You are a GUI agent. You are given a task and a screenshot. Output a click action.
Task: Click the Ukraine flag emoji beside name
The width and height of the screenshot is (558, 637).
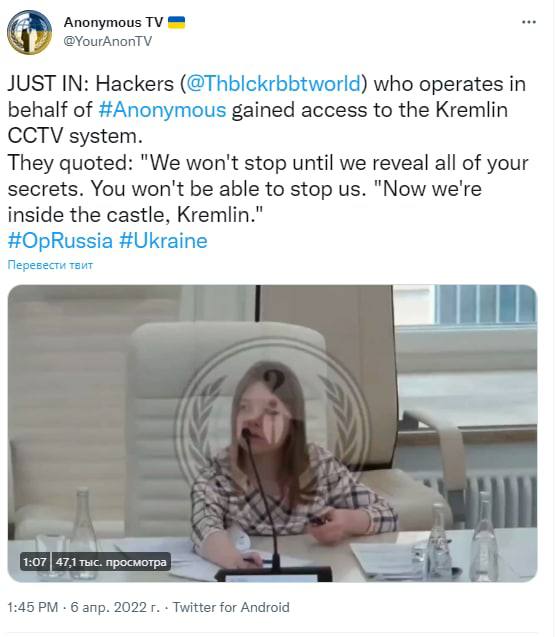(176, 22)
